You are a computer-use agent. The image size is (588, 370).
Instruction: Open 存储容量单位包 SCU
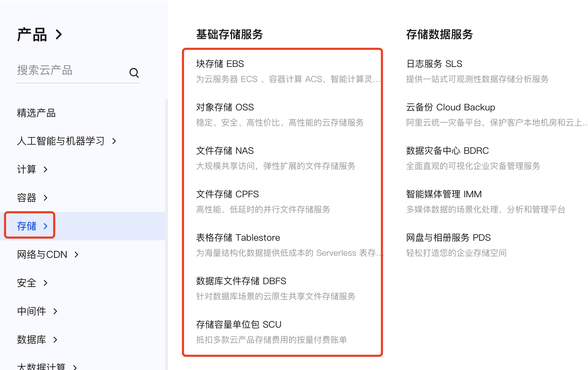[x=239, y=324]
